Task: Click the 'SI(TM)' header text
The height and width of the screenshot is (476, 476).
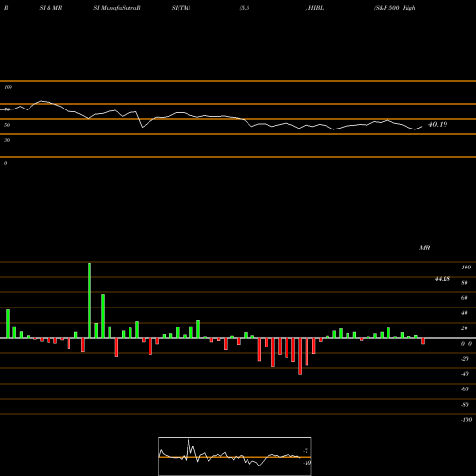Action: [x=181, y=8]
